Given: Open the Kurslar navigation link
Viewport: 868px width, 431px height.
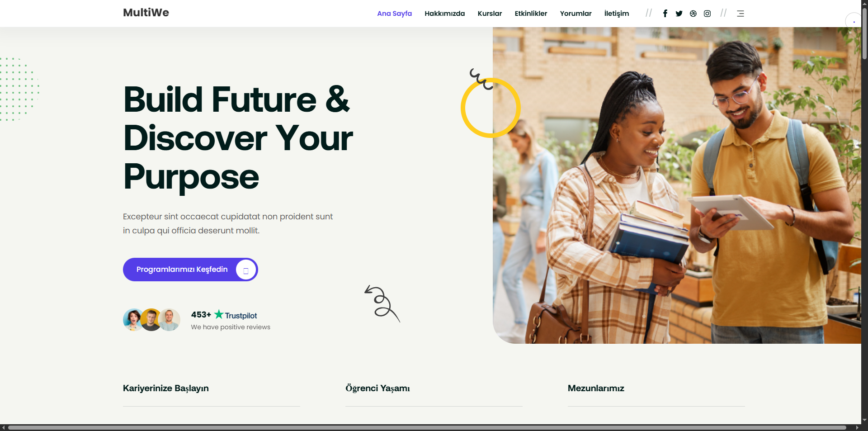Looking at the screenshot, I should click(490, 14).
